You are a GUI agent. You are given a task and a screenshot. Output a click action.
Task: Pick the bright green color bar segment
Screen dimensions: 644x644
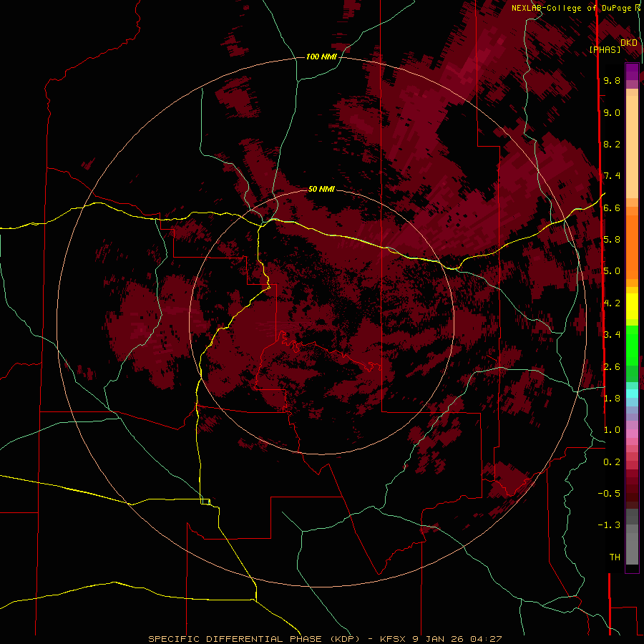(x=632, y=346)
